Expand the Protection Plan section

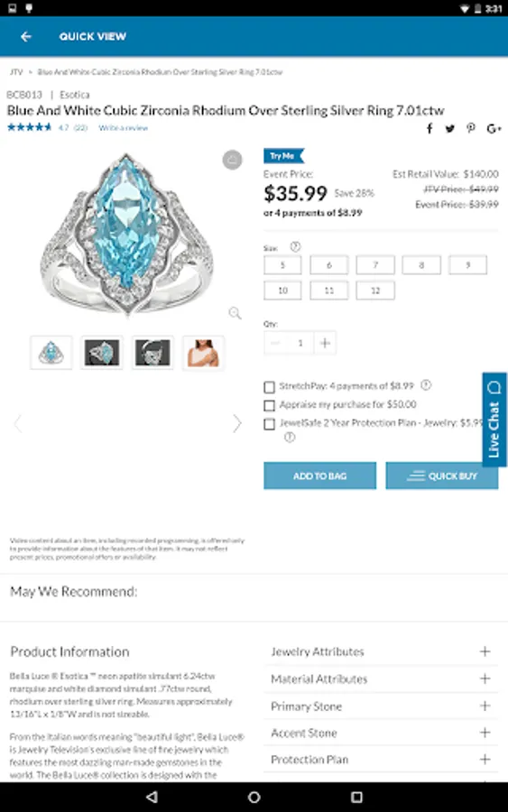(381, 760)
